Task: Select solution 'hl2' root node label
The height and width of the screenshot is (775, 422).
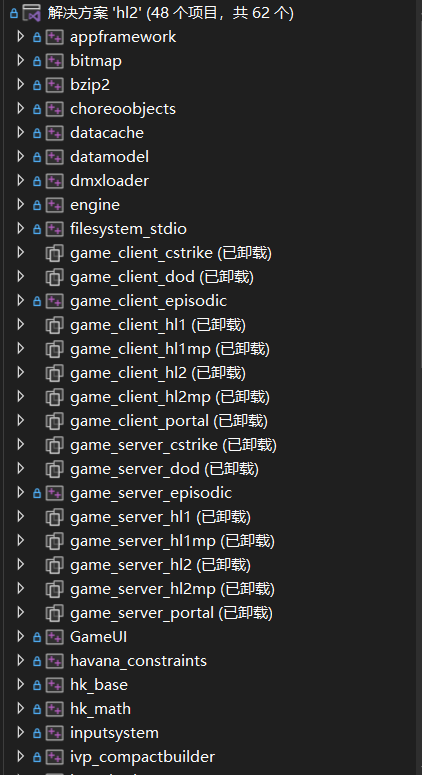Action: pos(170,13)
